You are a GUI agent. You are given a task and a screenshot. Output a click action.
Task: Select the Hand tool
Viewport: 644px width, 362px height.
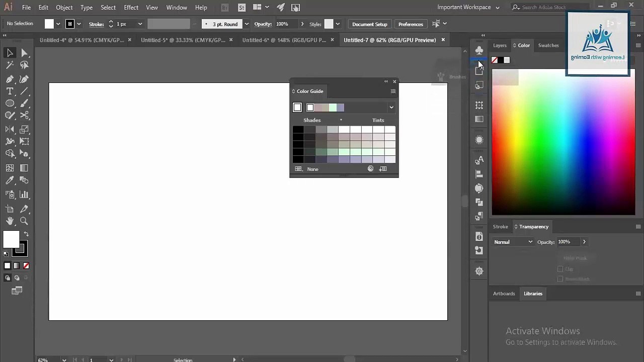coord(10,221)
